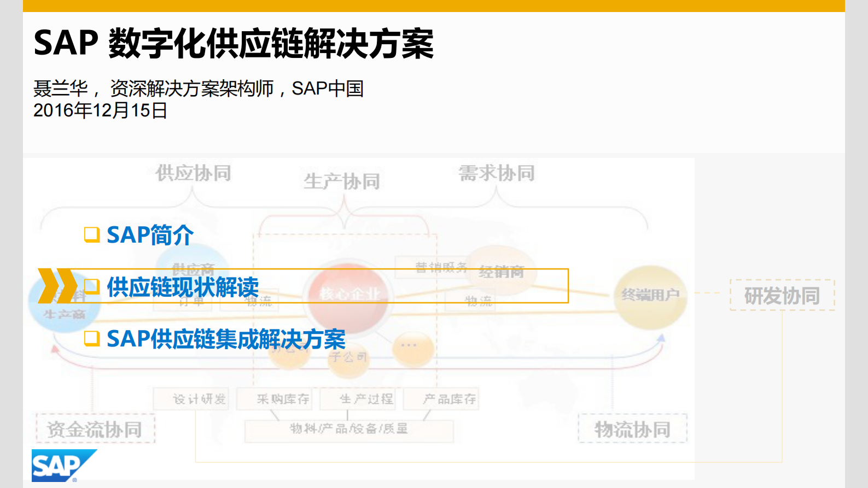
Task: Select the SAP供应链集成解决方案 agenda item
Action: click(226, 339)
